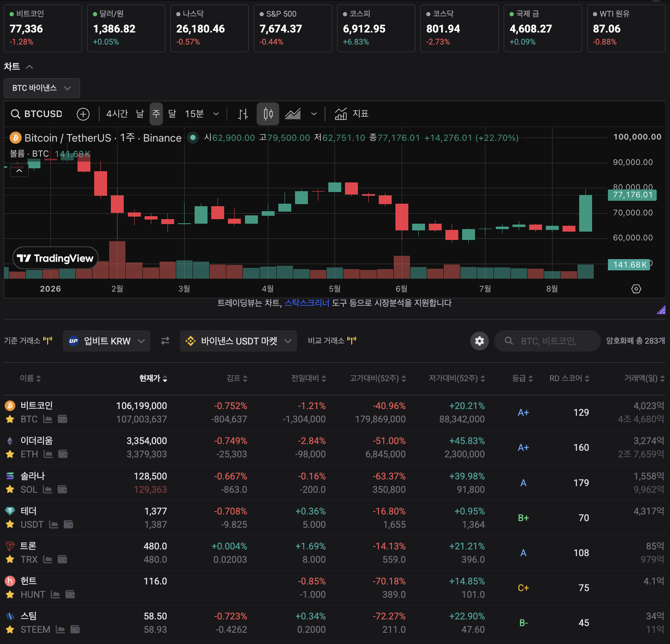670x644 pixels.
Task: Click the Binance logo in comparison selector
Action: 190,341
